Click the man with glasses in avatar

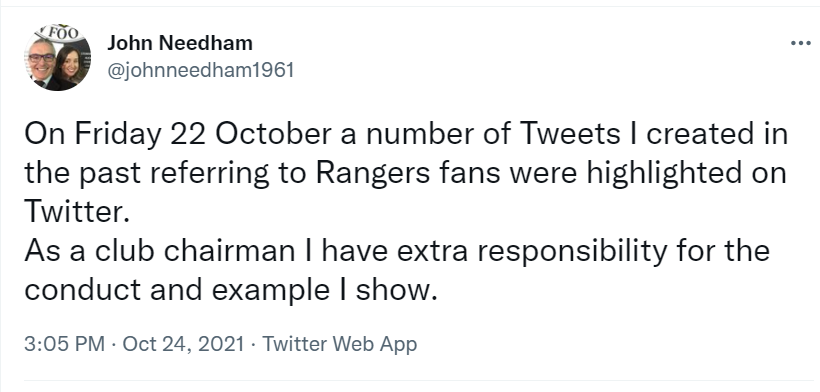pyautogui.click(x=42, y=62)
